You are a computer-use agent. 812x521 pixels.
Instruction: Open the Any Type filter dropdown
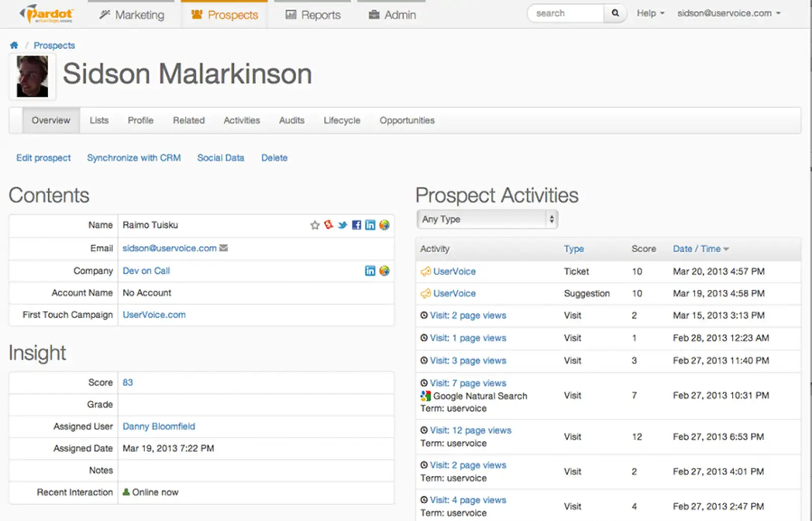(x=487, y=219)
